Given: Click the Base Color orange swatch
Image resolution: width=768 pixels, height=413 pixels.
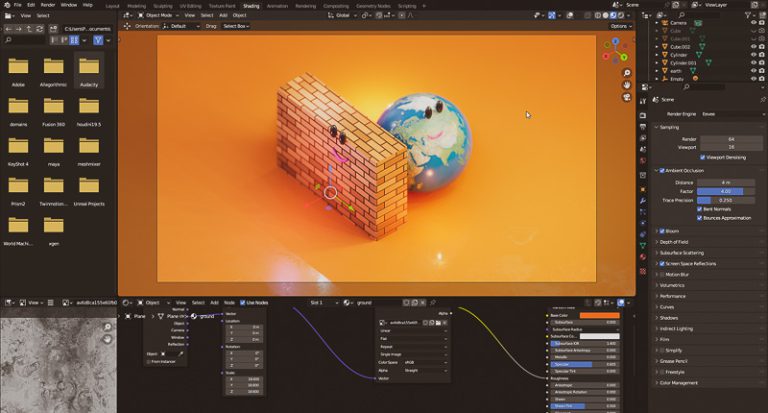Looking at the screenshot, I should click(x=600, y=316).
